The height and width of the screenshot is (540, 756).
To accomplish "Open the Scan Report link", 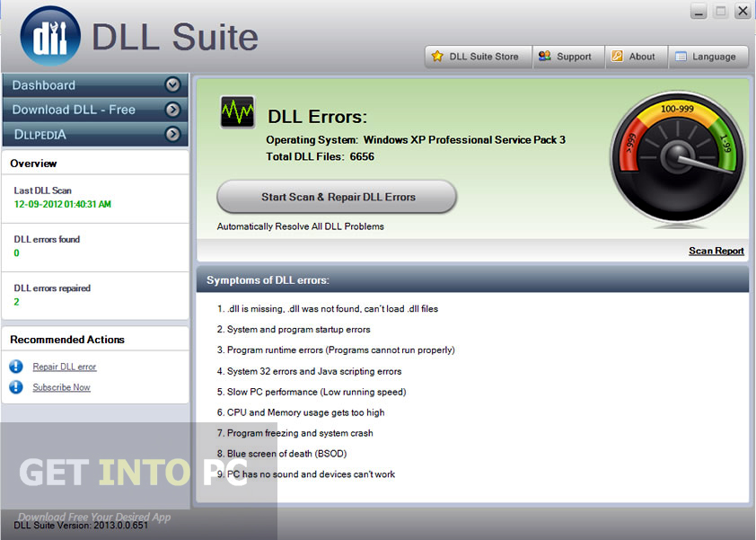I will pyautogui.click(x=716, y=251).
